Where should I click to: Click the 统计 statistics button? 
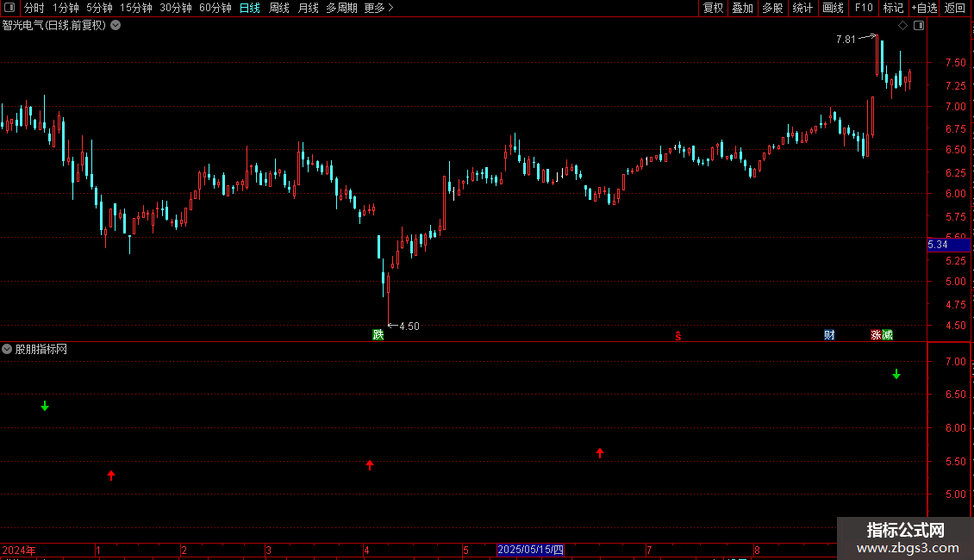point(802,8)
